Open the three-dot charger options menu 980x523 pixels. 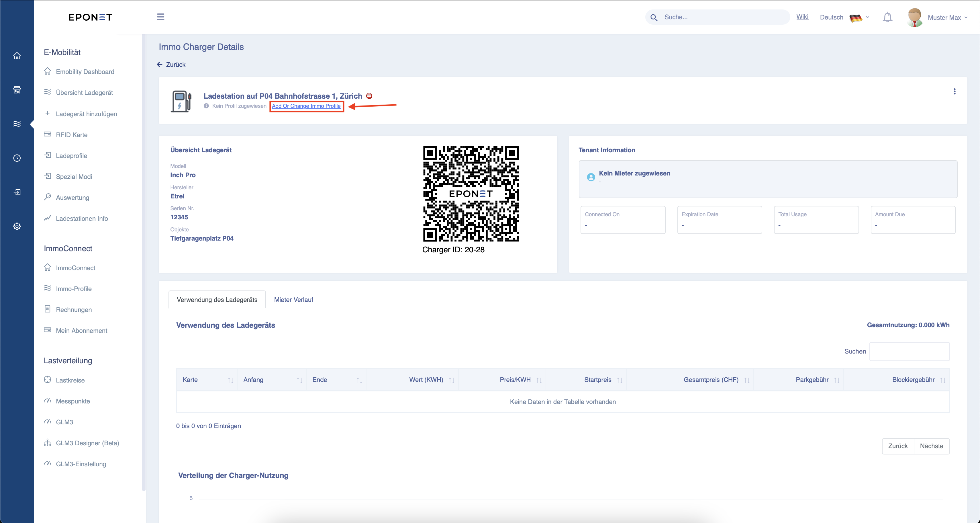coord(954,91)
